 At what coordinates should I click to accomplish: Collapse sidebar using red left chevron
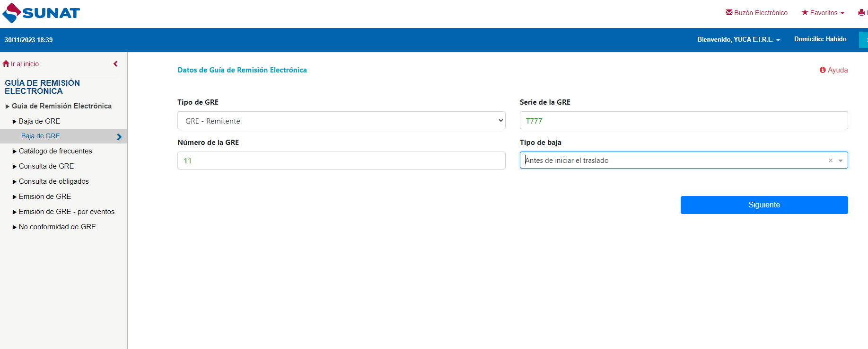tap(115, 64)
